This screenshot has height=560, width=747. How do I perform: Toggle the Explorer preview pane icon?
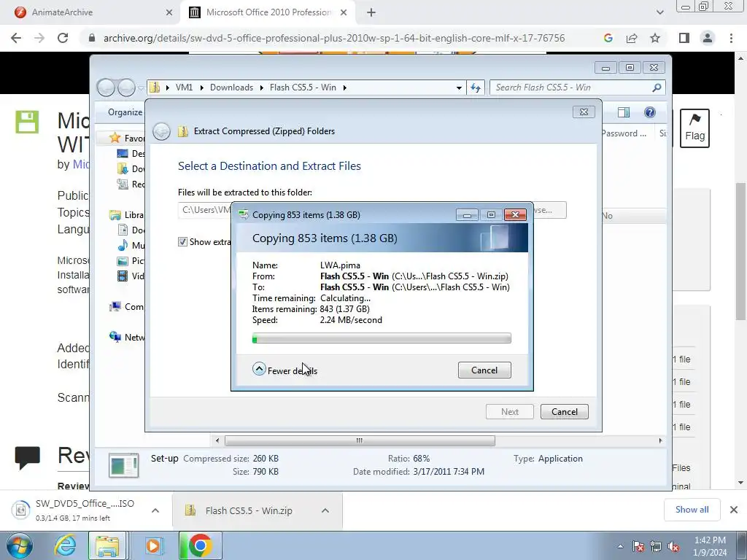623,112
